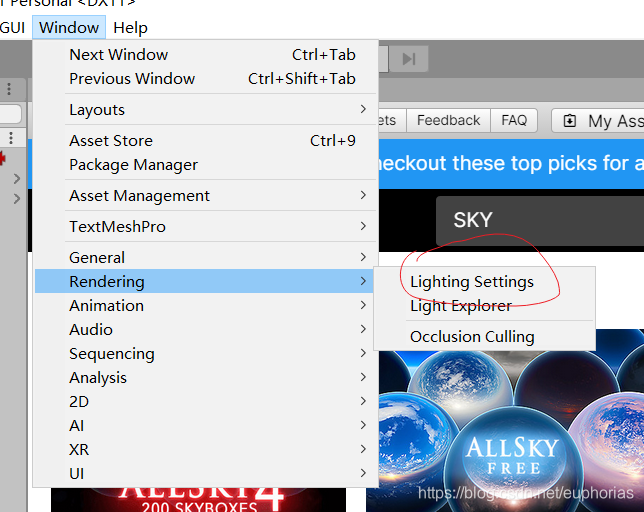Expand the 2D submenu

tap(206, 401)
